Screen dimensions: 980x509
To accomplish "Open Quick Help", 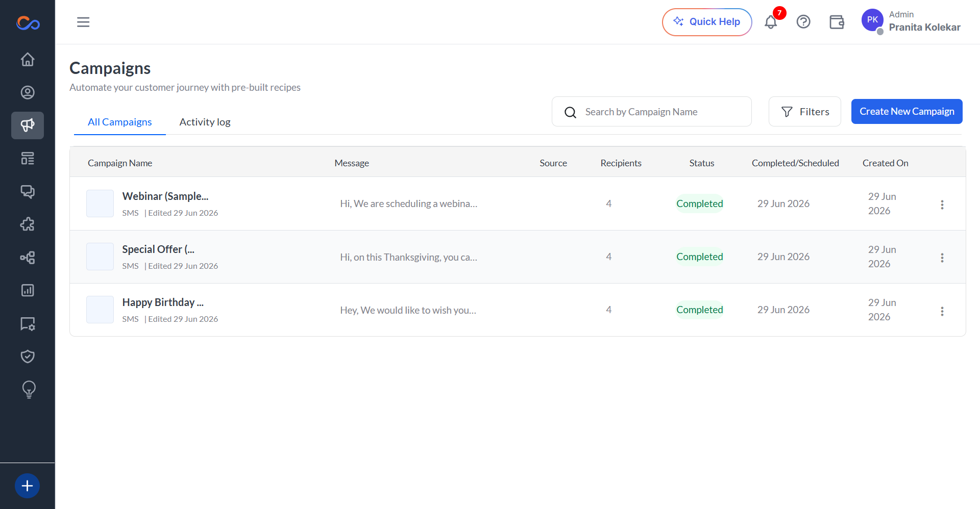I will coord(707,22).
